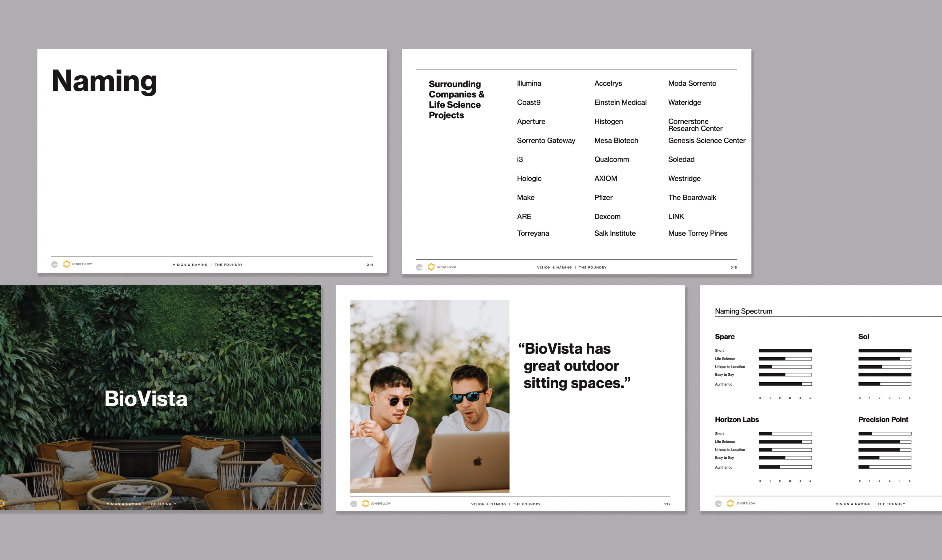Click the Horizon Labs "Life Science" rating bar
This screenshot has height=560, width=942.
click(x=785, y=441)
